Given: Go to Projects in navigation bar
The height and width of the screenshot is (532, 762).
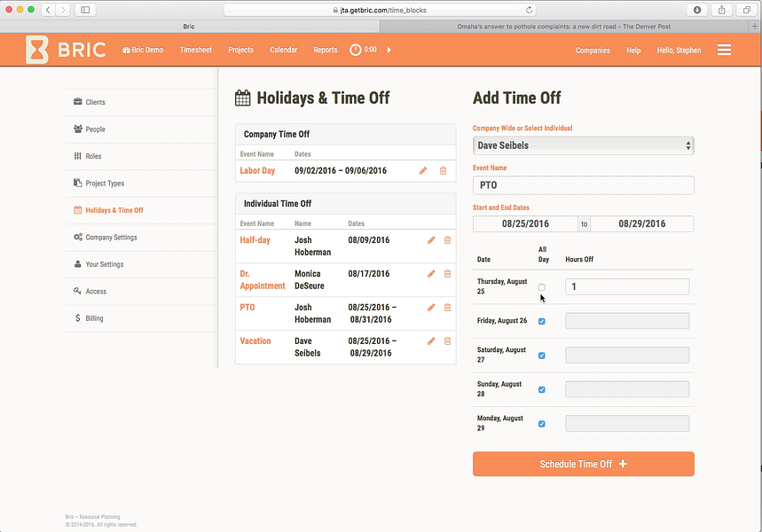Looking at the screenshot, I should [x=241, y=50].
